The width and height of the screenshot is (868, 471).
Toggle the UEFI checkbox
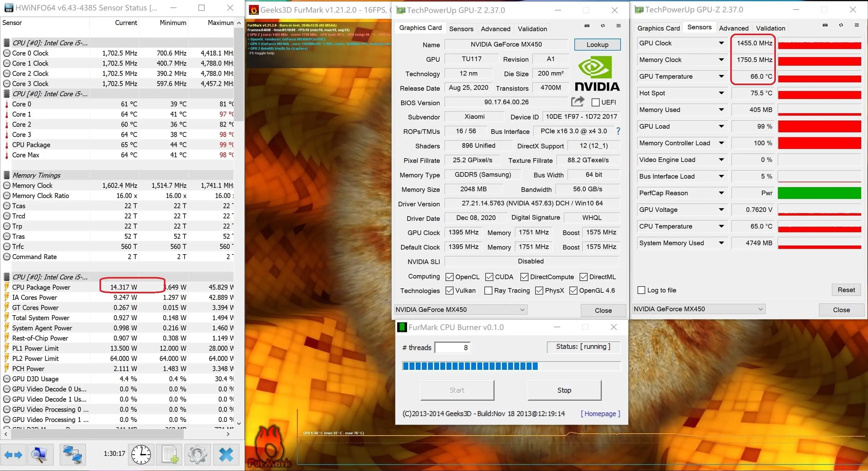(595, 102)
